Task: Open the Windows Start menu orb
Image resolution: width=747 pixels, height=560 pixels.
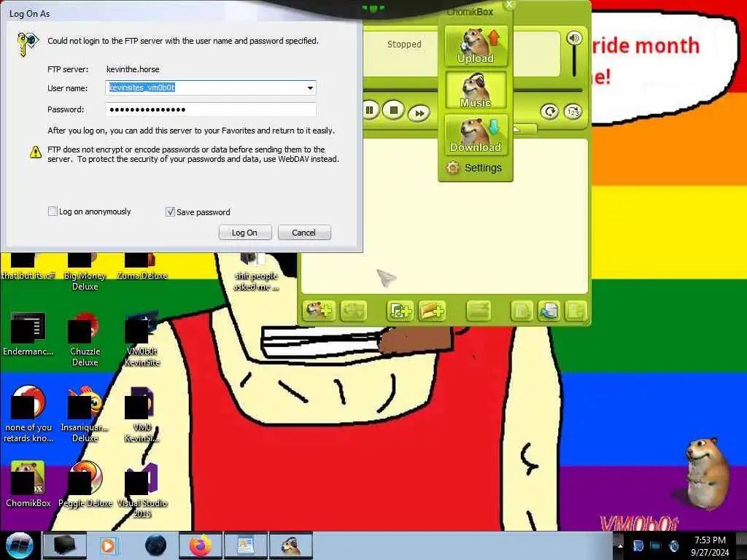Action: pos(19,545)
